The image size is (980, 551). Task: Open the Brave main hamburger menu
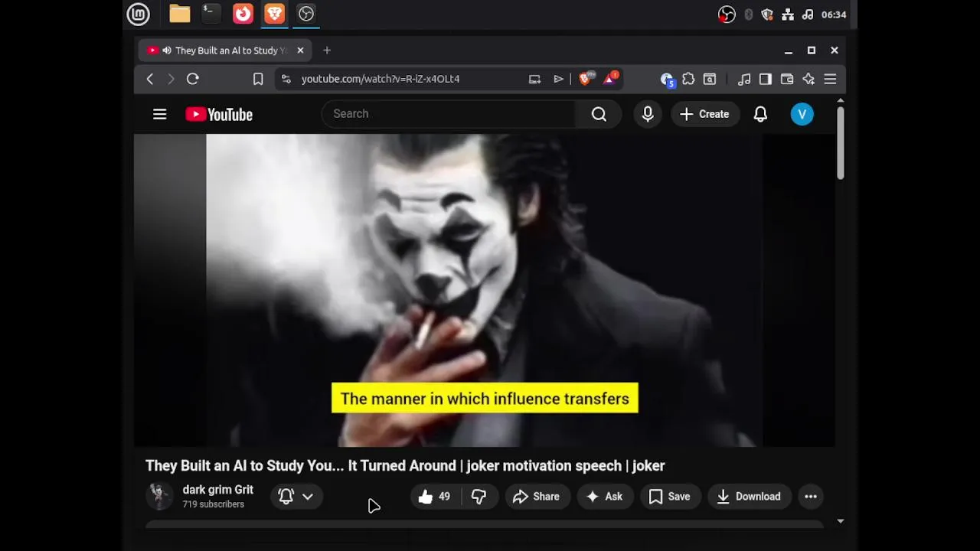(x=830, y=79)
